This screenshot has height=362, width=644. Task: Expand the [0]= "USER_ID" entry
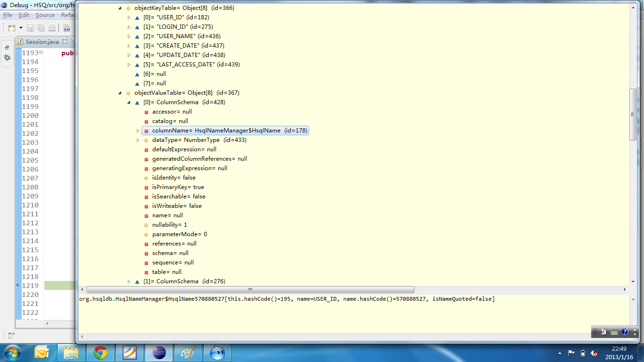coord(129,17)
